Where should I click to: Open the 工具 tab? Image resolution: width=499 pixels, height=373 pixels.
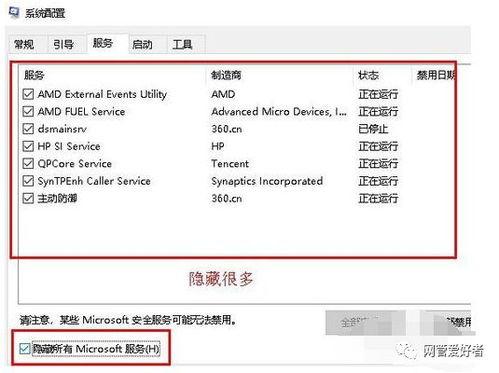point(182,44)
